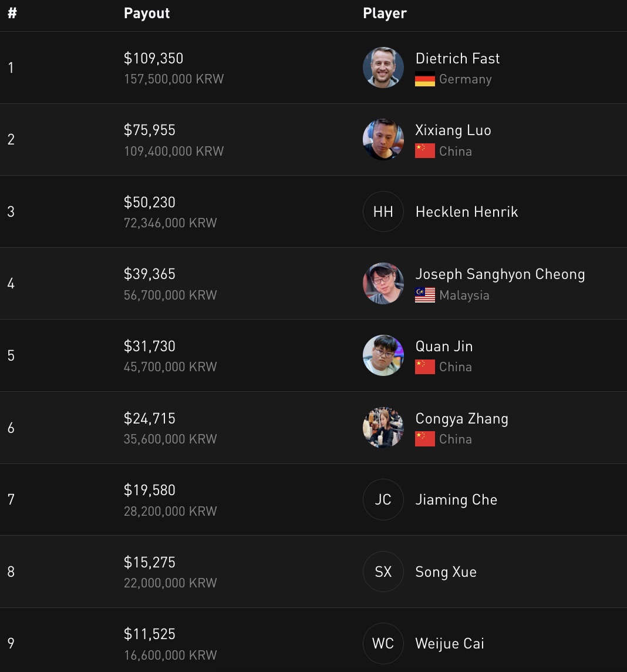Click Joseph Sanghyon Cheong's profile photo
Image resolution: width=627 pixels, height=672 pixels.
coord(383,284)
